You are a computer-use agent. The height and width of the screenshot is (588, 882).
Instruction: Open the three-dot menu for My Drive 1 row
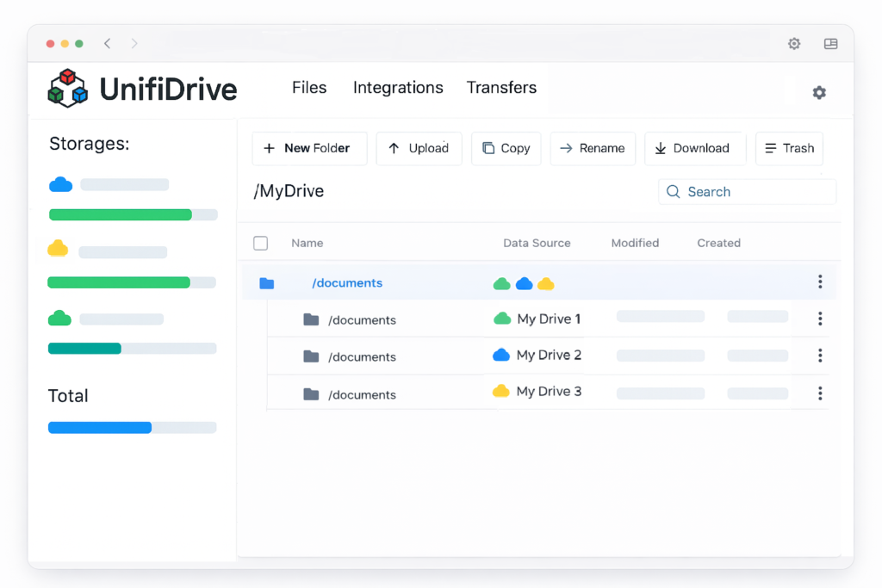(x=819, y=319)
